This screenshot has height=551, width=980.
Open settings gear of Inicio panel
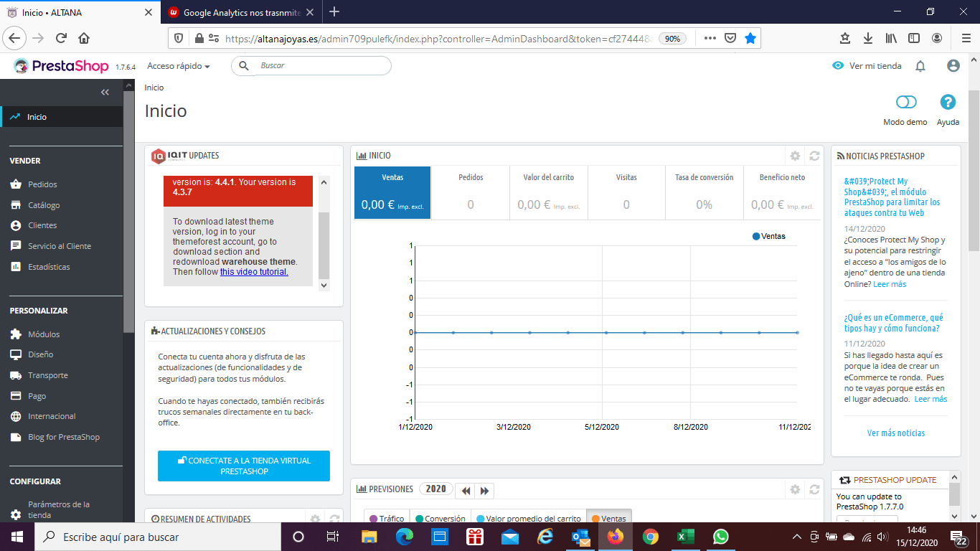pyautogui.click(x=795, y=156)
